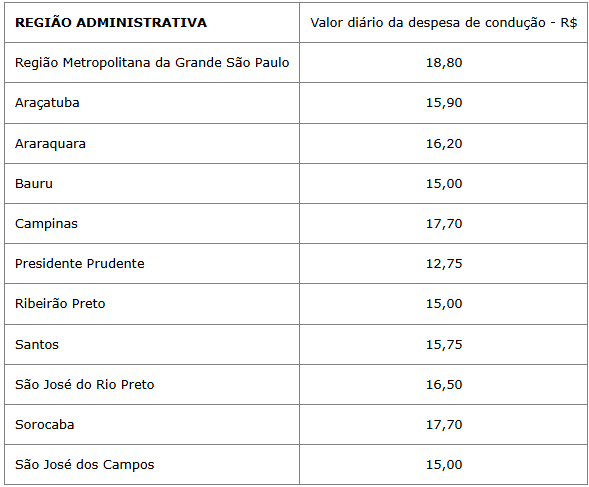The image size is (589, 487).
Task: Select the Araçatuba region cell
Action: point(152,103)
